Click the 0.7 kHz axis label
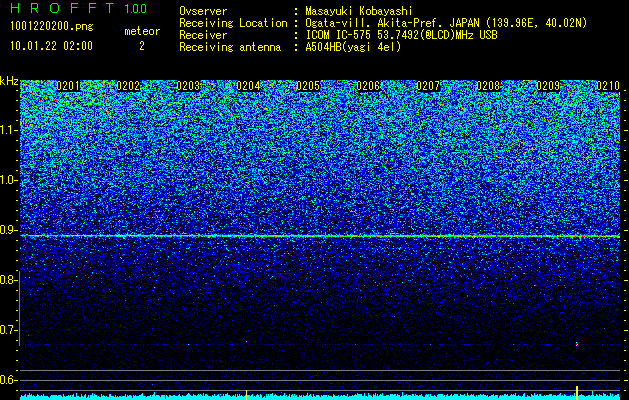629x400 pixels. coord(8,330)
